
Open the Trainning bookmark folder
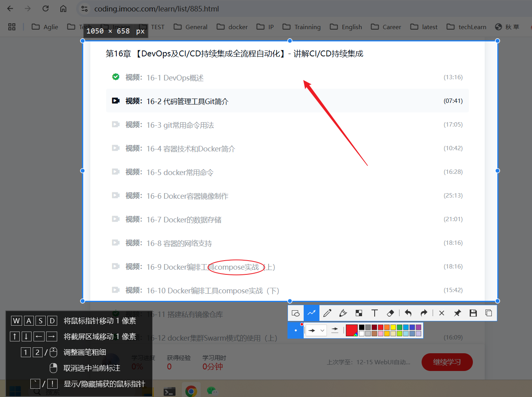pos(302,27)
